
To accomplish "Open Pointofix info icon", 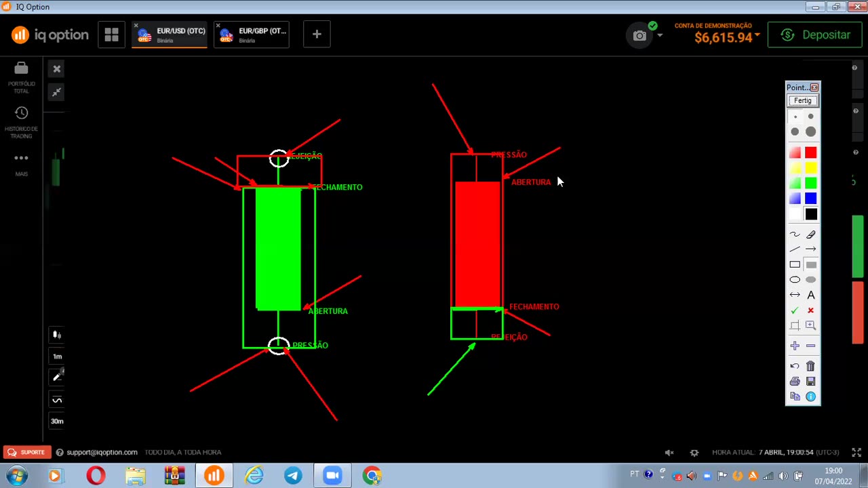I will 811,396.
